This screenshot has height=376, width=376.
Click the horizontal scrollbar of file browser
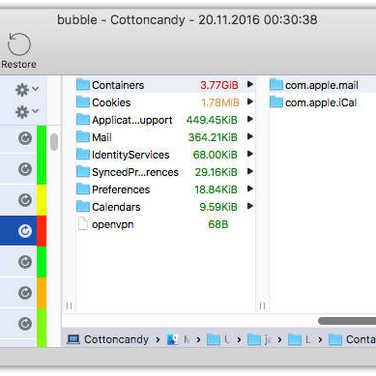[x=347, y=321]
